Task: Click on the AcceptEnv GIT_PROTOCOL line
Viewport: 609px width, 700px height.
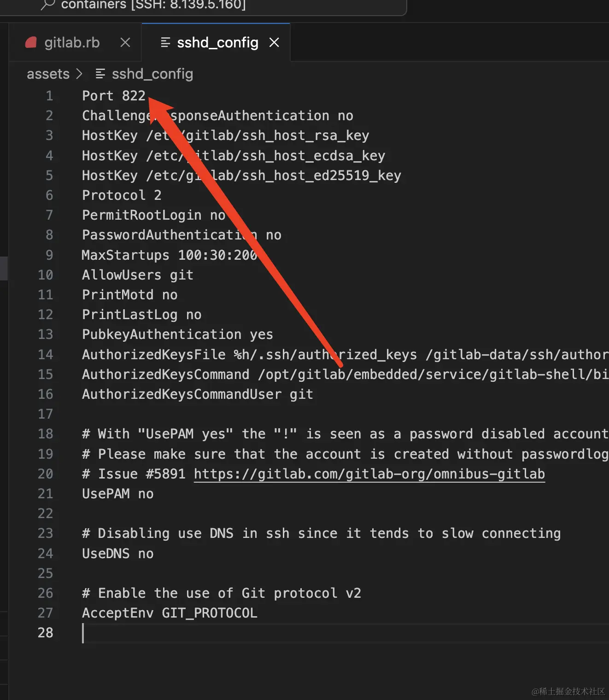Action: click(x=170, y=613)
